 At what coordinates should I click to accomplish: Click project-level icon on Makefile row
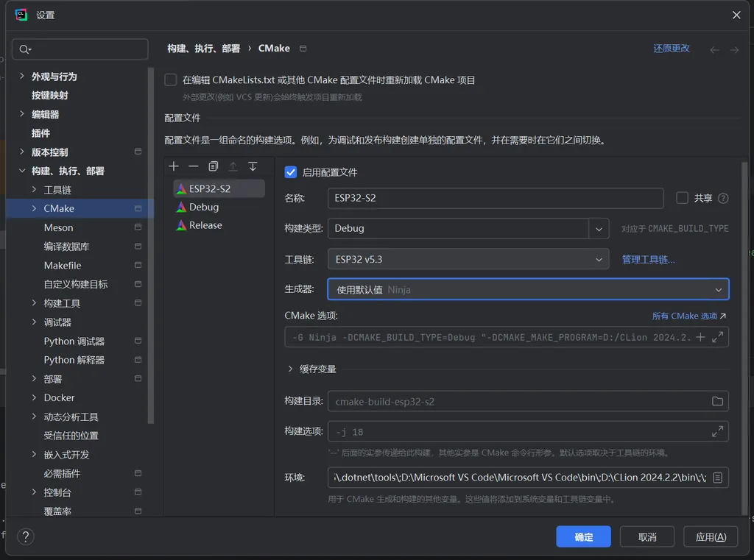pos(138,266)
